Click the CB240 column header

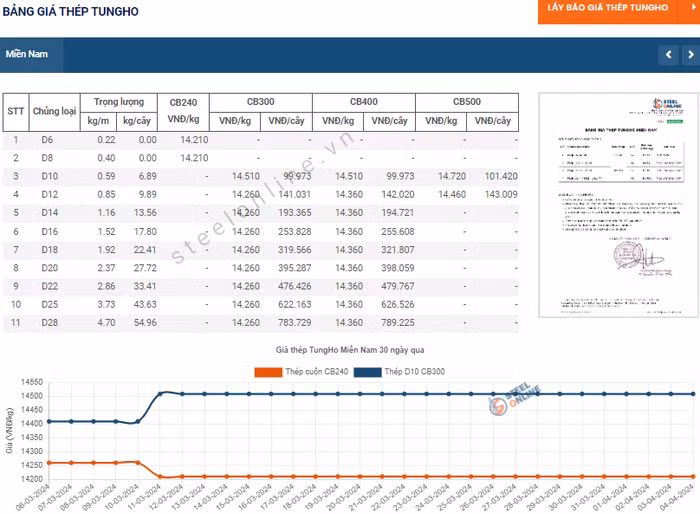pos(183,111)
